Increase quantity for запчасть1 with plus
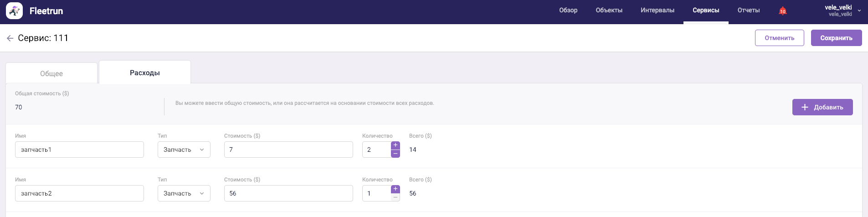This screenshot has width=868, height=217. coord(395,145)
